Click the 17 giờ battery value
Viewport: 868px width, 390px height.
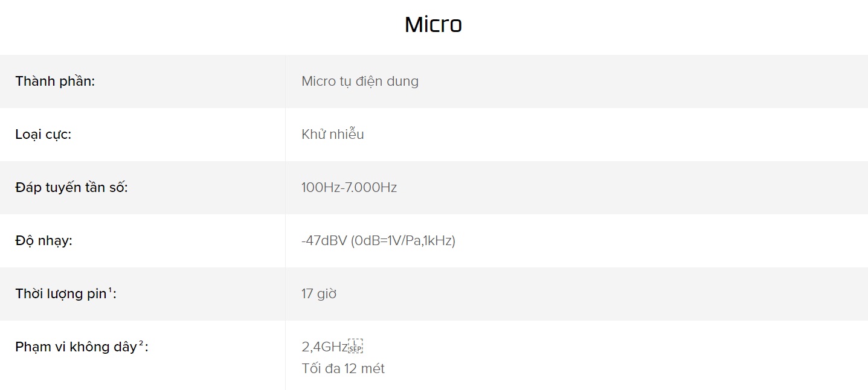click(319, 294)
